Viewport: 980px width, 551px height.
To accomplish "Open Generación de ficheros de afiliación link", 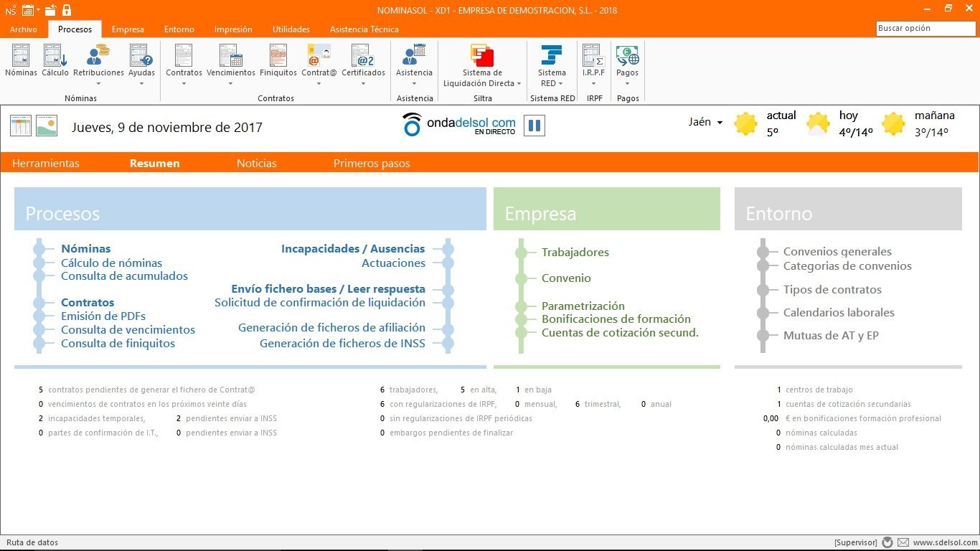I will click(x=331, y=327).
